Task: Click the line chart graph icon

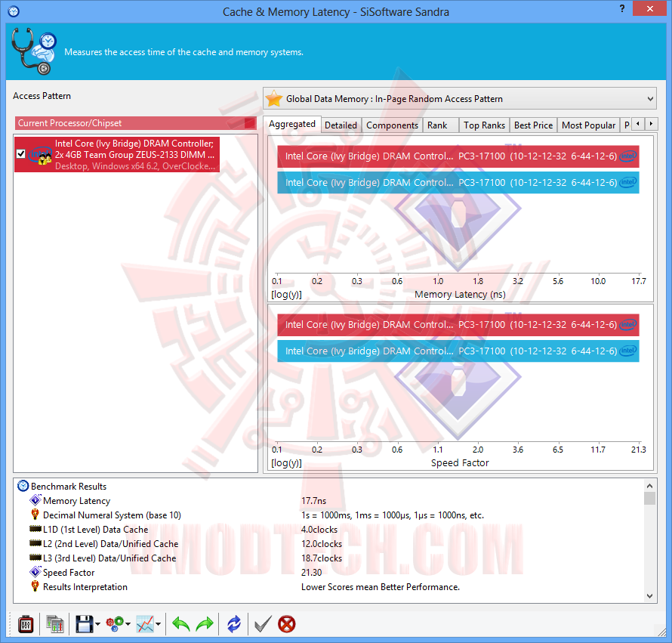Action: click(145, 624)
